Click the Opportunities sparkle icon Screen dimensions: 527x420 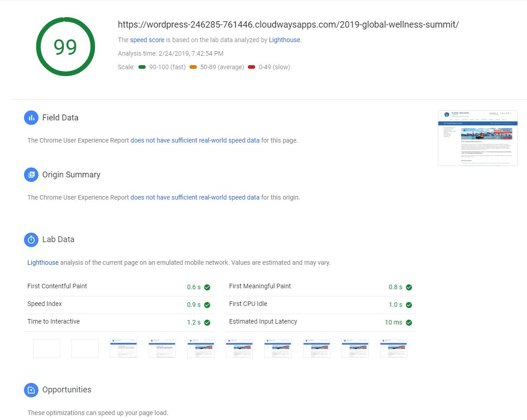point(31,390)
